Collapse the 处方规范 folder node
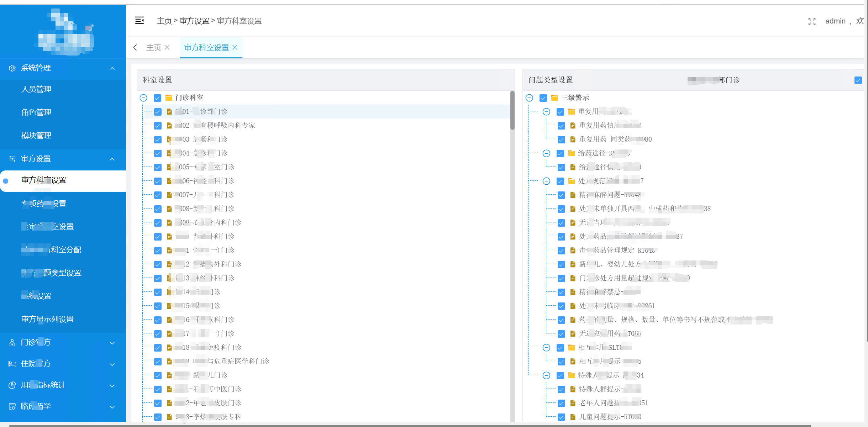This screenshot has width=868, height=427. point(546,181)
